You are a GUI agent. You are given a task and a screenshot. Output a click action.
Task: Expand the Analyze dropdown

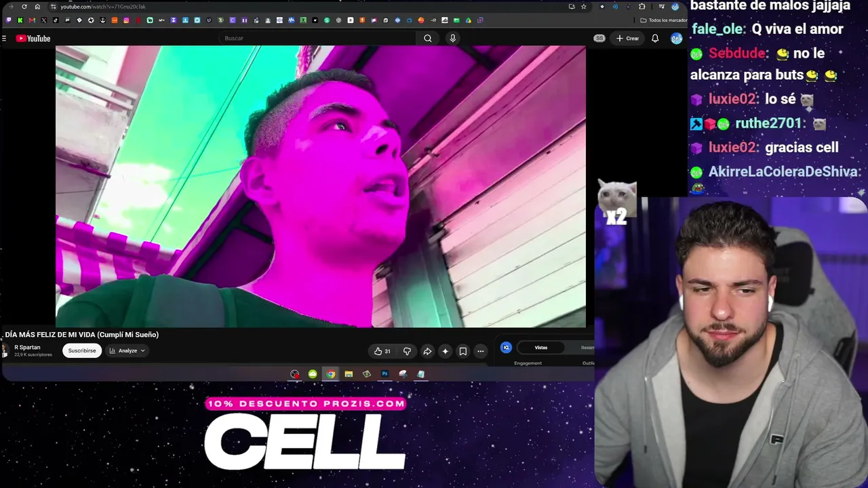(x=127, y=351)
